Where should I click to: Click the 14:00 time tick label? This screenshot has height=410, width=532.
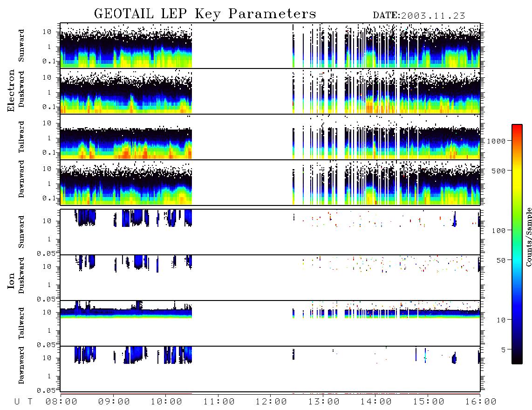tap(376, 402)
